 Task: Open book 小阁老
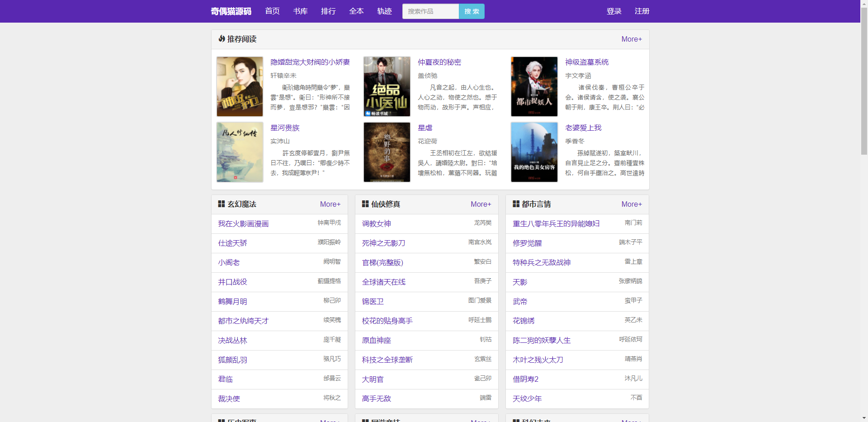coord(229,263)
